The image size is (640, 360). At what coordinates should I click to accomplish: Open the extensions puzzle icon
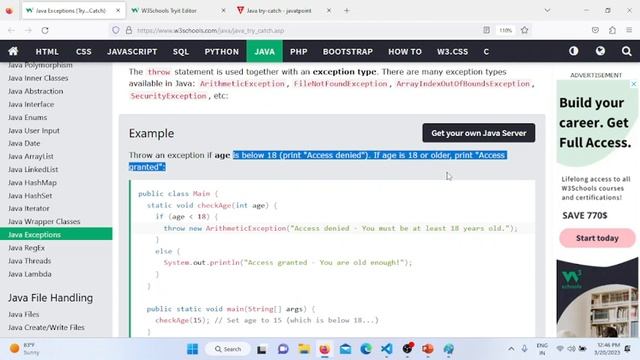click(x=612, y=30)
